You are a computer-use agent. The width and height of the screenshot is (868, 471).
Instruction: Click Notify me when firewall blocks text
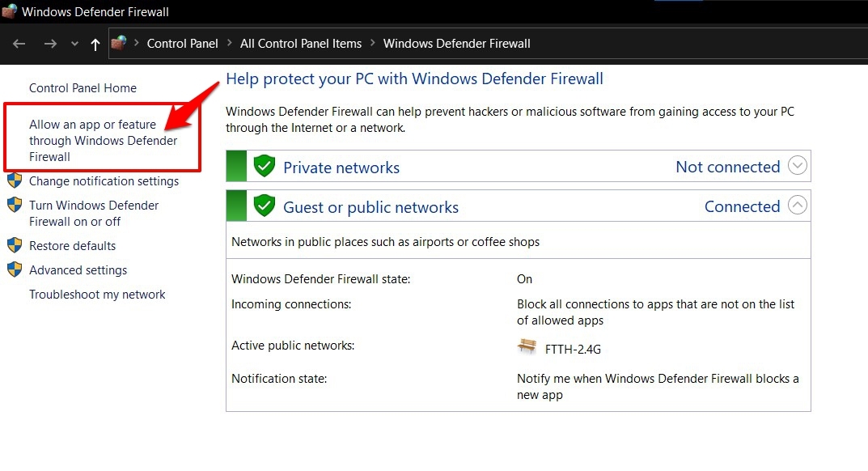(x=658, y=387)
